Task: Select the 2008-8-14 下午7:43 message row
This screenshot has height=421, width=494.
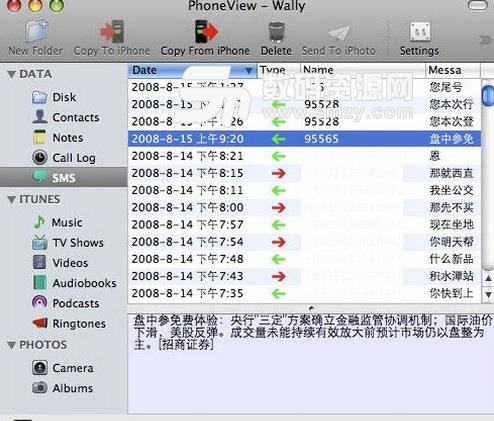Action: click(x=304, y=276)
